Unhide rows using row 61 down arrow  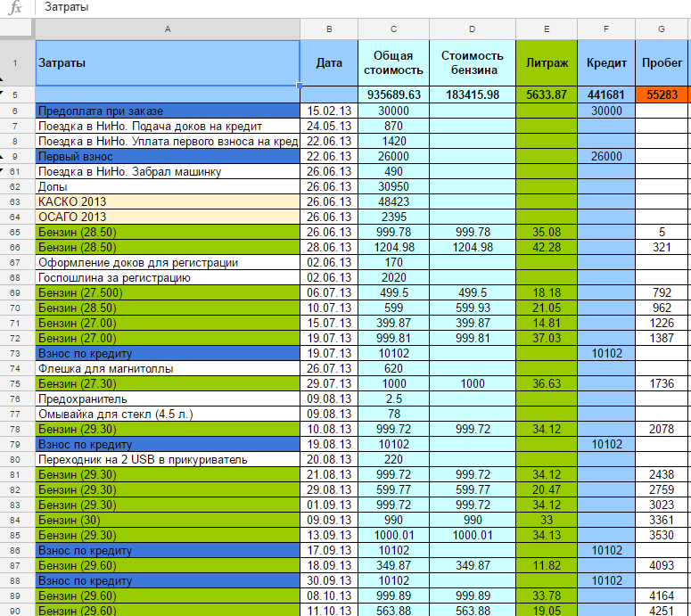click(x=3, y=170)
